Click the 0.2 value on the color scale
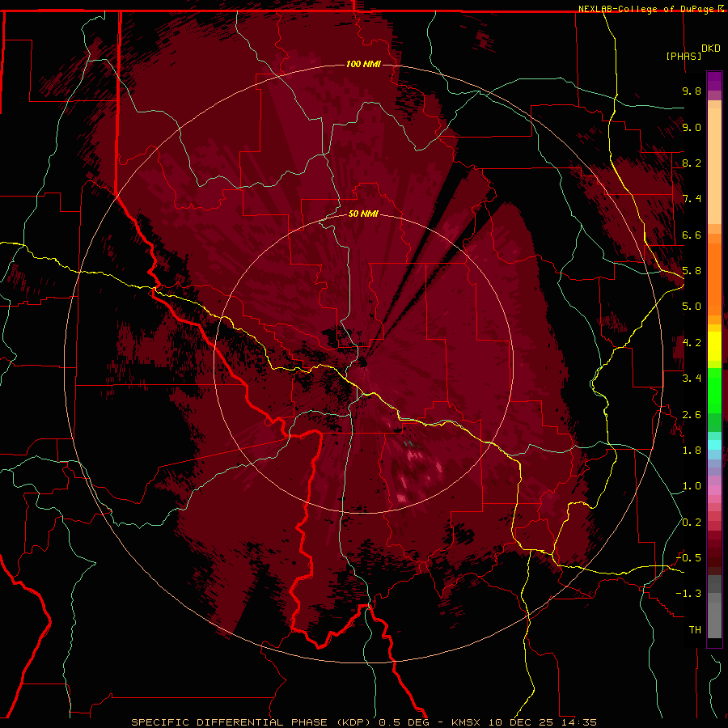 click(x=692, y=523)
